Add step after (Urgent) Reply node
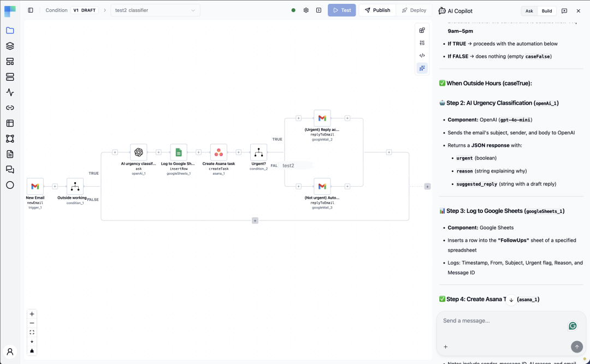The height and width of the screenshot is (364, 590). click(x=347, y=118)
